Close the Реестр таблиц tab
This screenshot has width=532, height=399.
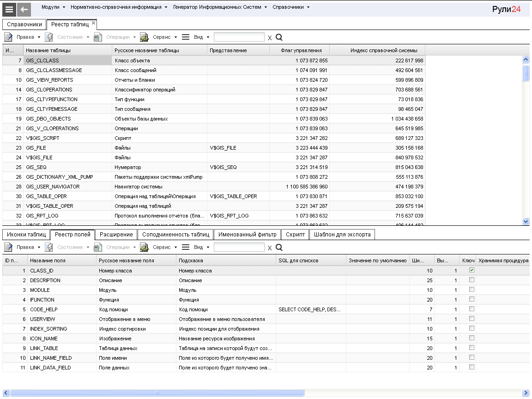93,22
